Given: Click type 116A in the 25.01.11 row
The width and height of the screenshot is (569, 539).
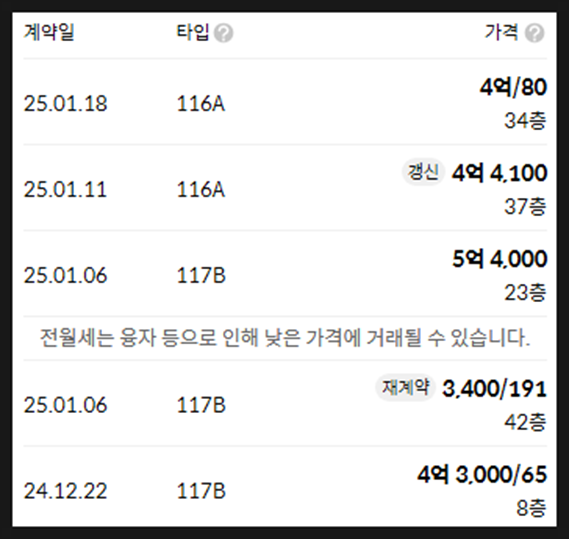Looking at the screenshot, I should (x=201, y=189).
